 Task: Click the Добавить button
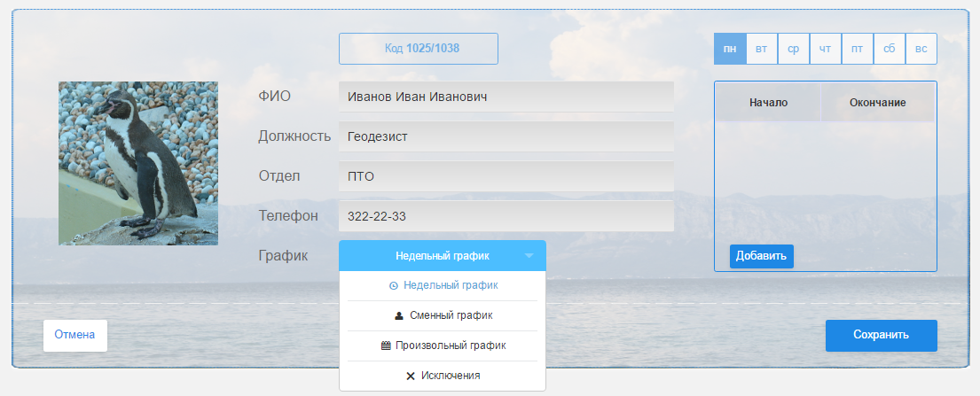coord(761,256)
